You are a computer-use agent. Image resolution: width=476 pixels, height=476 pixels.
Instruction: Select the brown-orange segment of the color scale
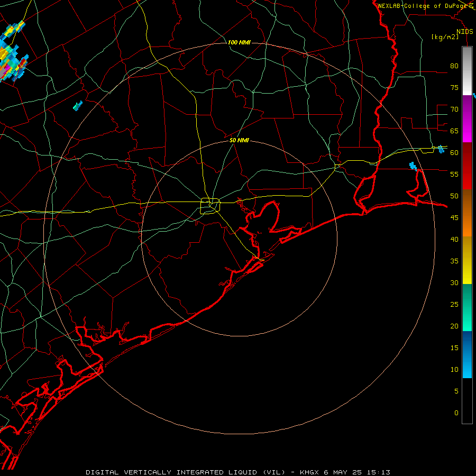[x=467, y=213]
